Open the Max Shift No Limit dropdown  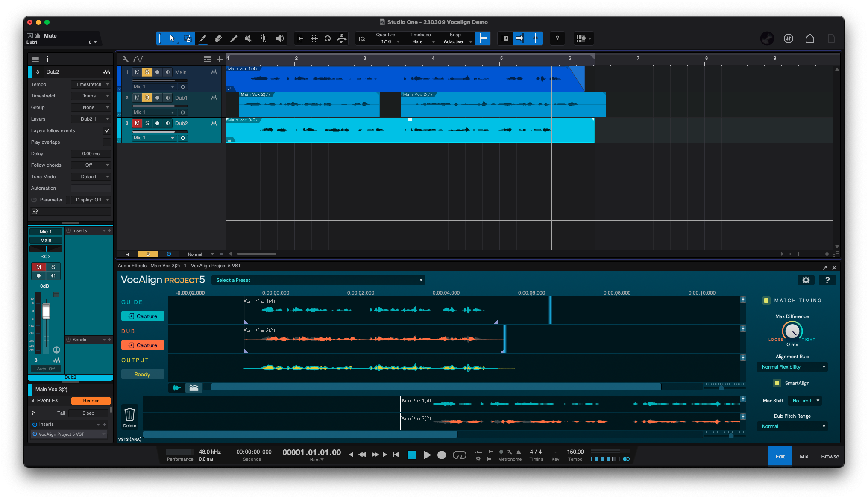(x=806, y=401)
